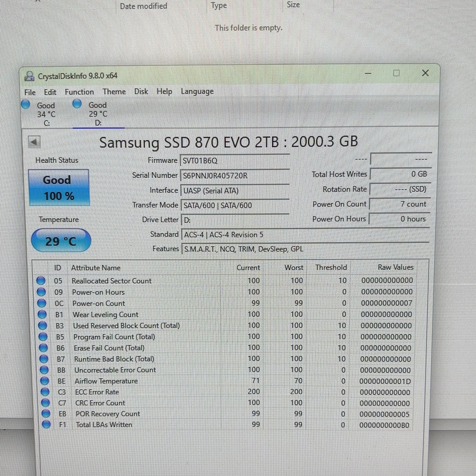The image size is (476, 476).
Task: Close the CrystalDiskInfo window
Action: [x=425, y=73]
